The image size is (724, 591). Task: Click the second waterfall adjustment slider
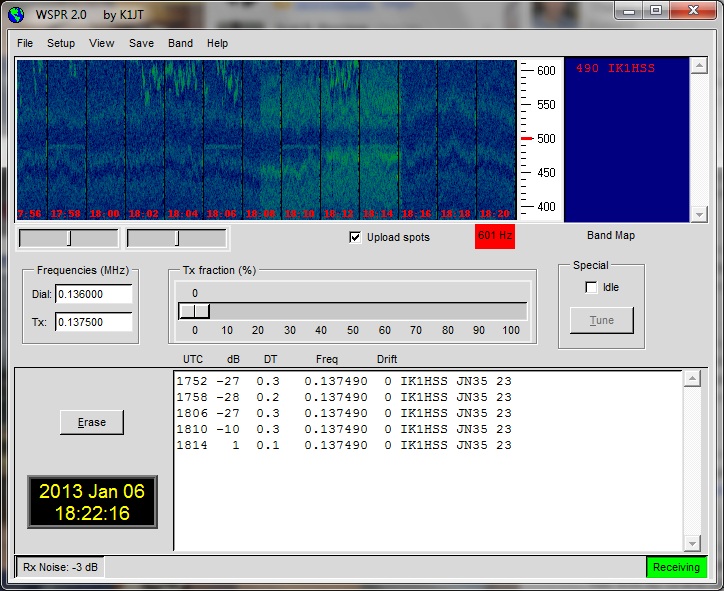[177, 238]
